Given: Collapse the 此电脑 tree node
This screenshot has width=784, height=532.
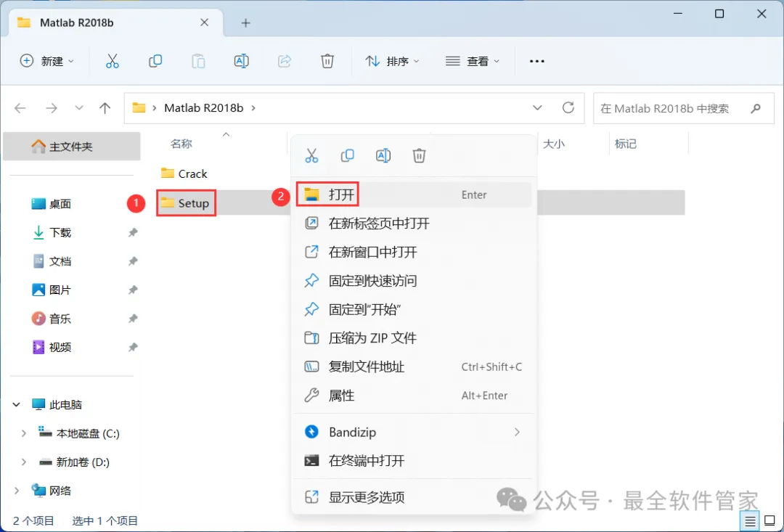Looking at the screenshot, I should pos(17,404).
